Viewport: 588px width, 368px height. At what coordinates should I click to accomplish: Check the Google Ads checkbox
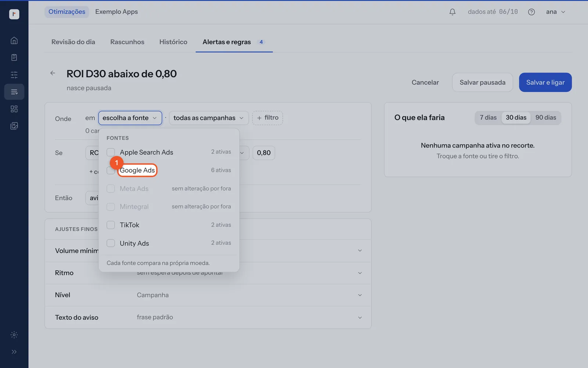pos(111,170)
